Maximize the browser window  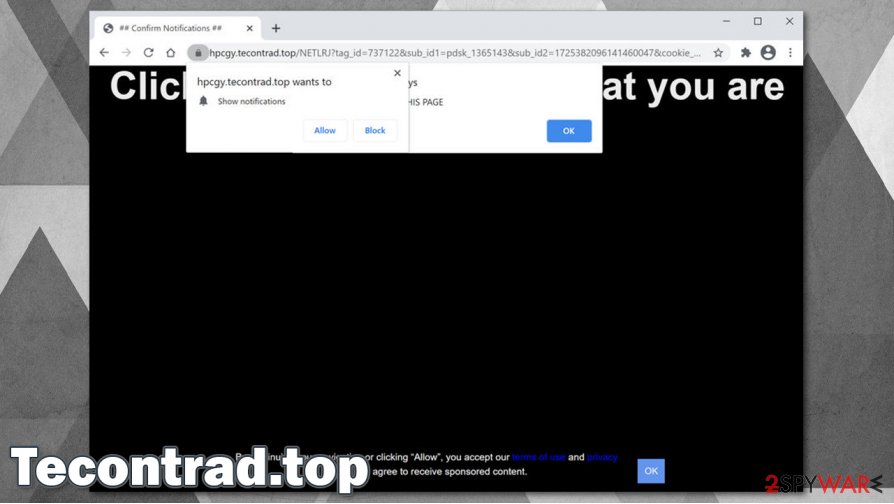(758, 21)
